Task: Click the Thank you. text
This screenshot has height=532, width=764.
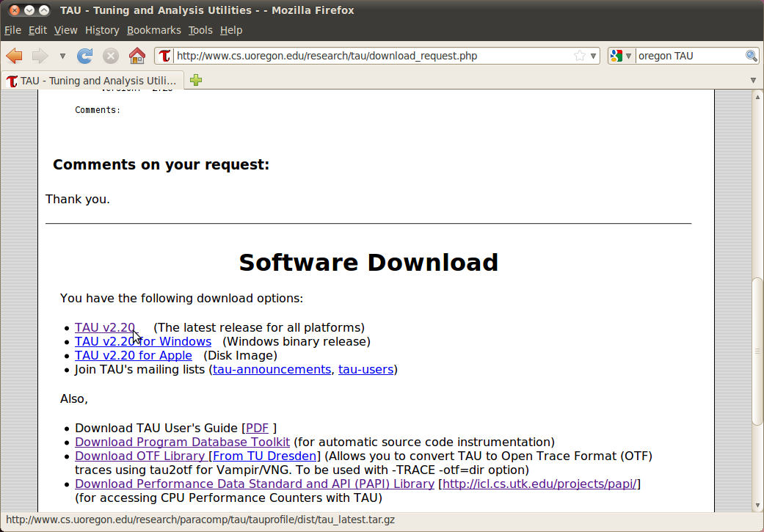Action: 78,200
